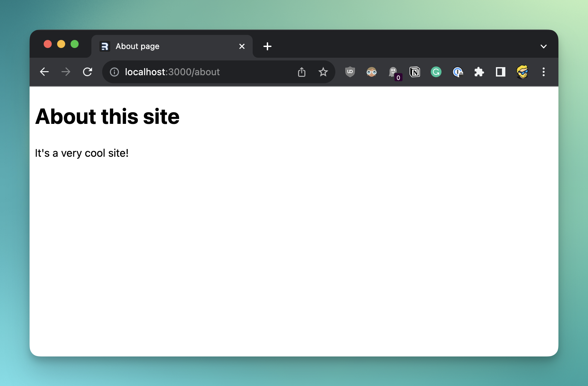Open the Notion Web Clipper extension
The image size is (588, 386).
[415, 72]
